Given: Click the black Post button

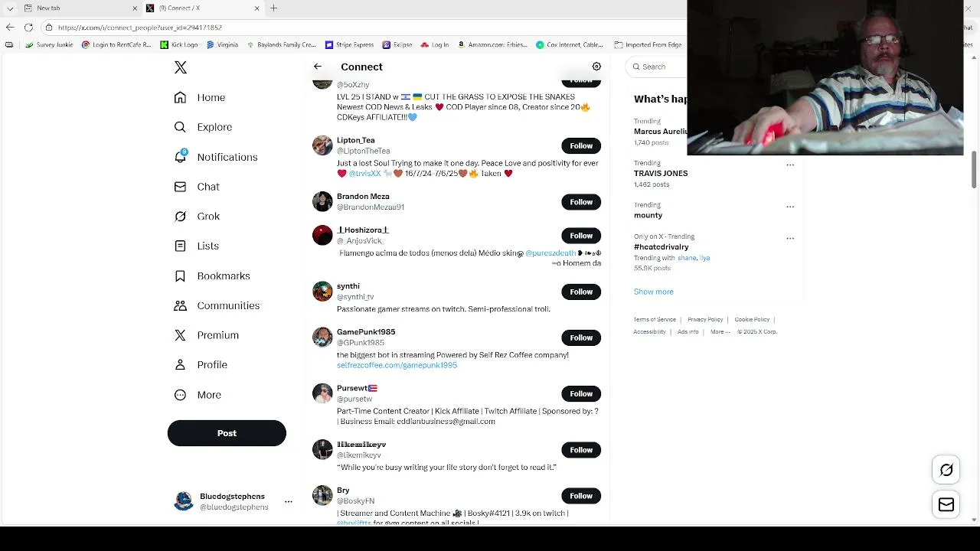Looking at the screenshot, I should tap(227, 433).
